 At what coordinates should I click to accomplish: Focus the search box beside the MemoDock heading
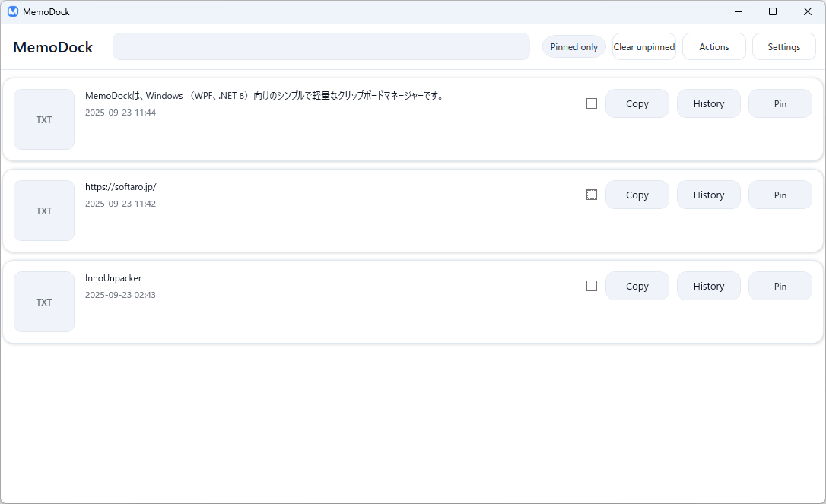(321, 46)
